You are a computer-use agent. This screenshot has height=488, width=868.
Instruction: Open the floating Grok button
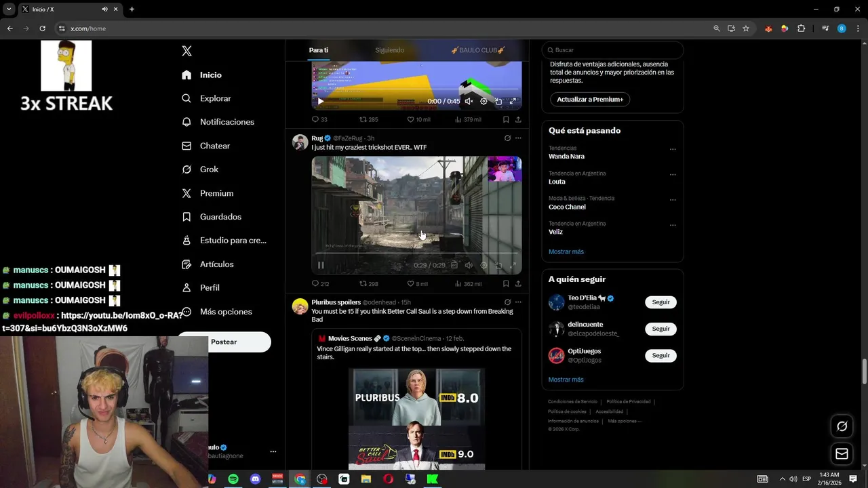842,426
